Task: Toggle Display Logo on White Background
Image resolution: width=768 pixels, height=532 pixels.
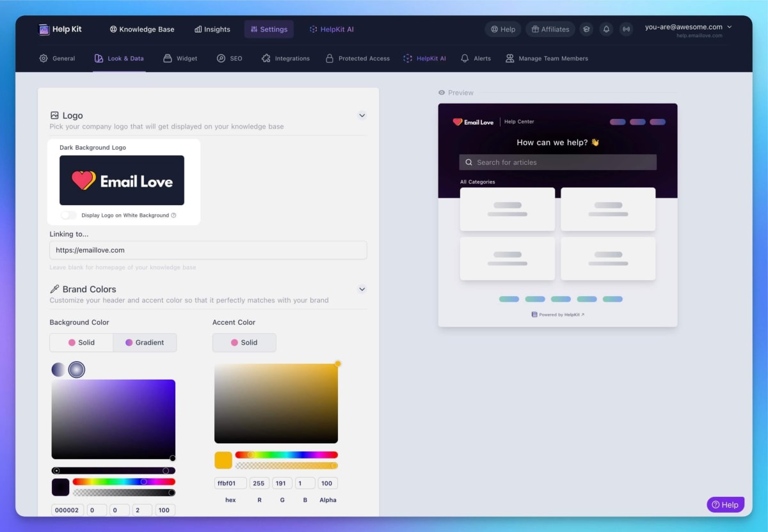Action: [68, 215]
